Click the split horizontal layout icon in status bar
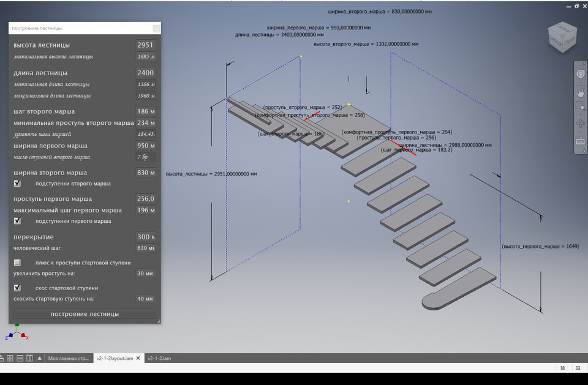 pyautogui.click(x=20, y=357)
